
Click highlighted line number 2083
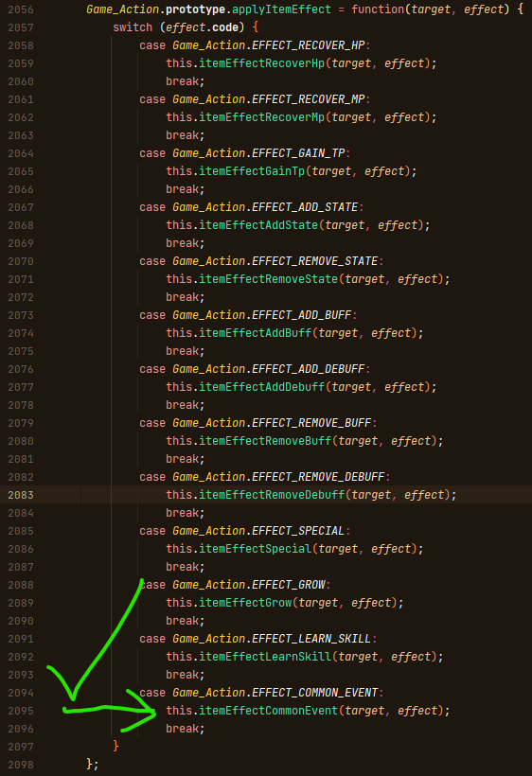[21, 495]
